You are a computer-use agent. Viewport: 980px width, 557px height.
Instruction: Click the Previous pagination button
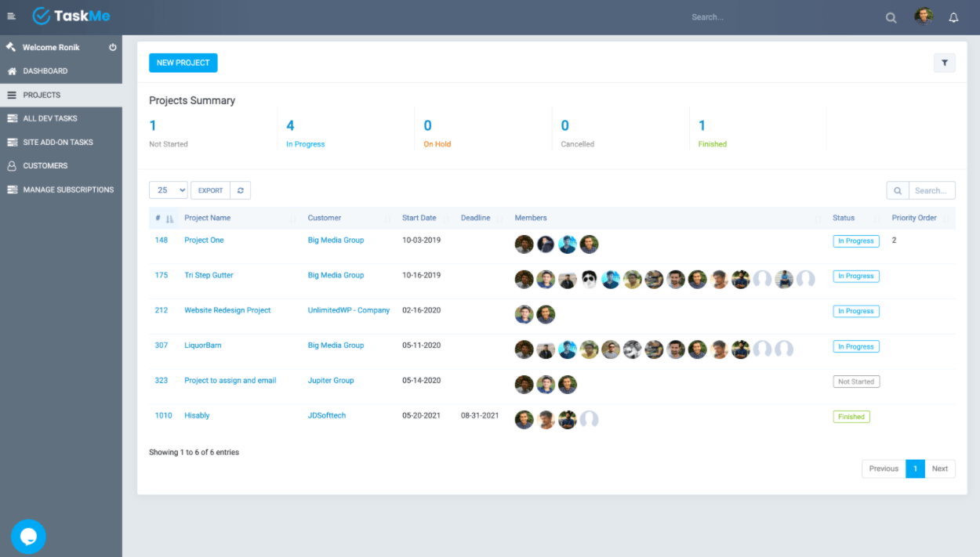click(884, 468)
